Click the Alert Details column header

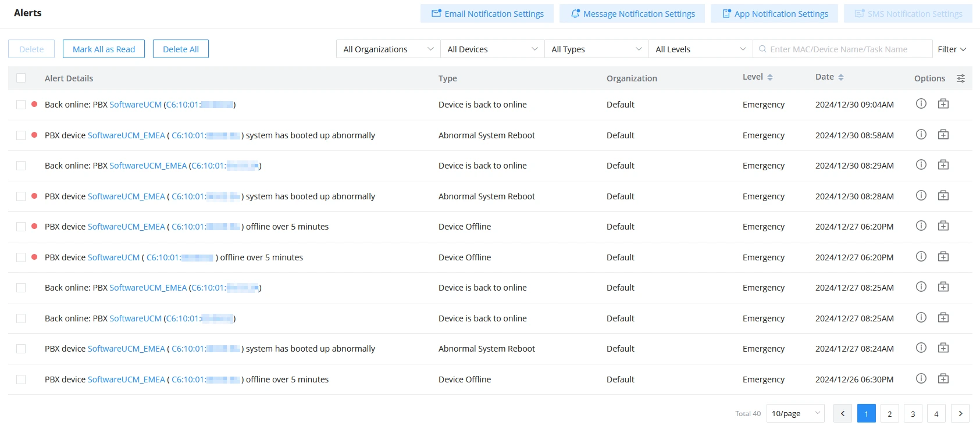[69, 78]
